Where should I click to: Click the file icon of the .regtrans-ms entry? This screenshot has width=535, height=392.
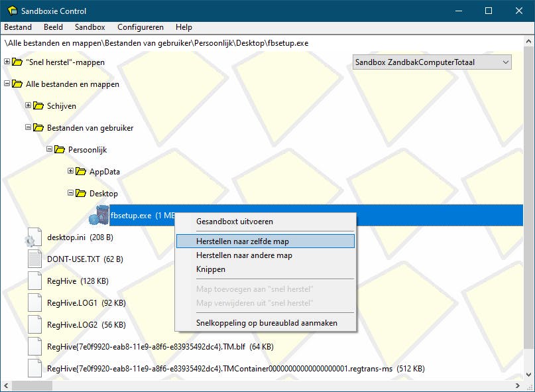[x=34, y=368]
